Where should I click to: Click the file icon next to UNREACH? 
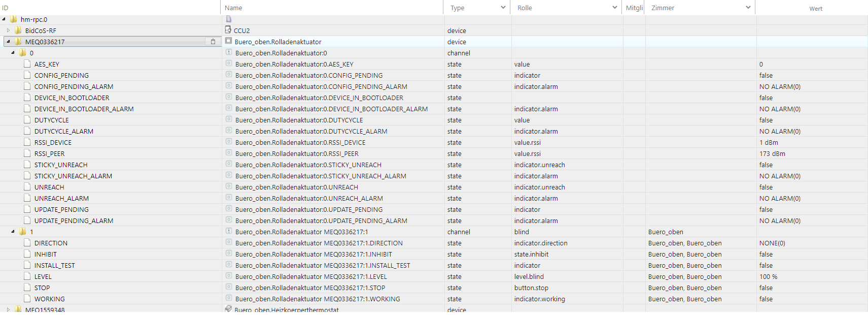point(27,187)
